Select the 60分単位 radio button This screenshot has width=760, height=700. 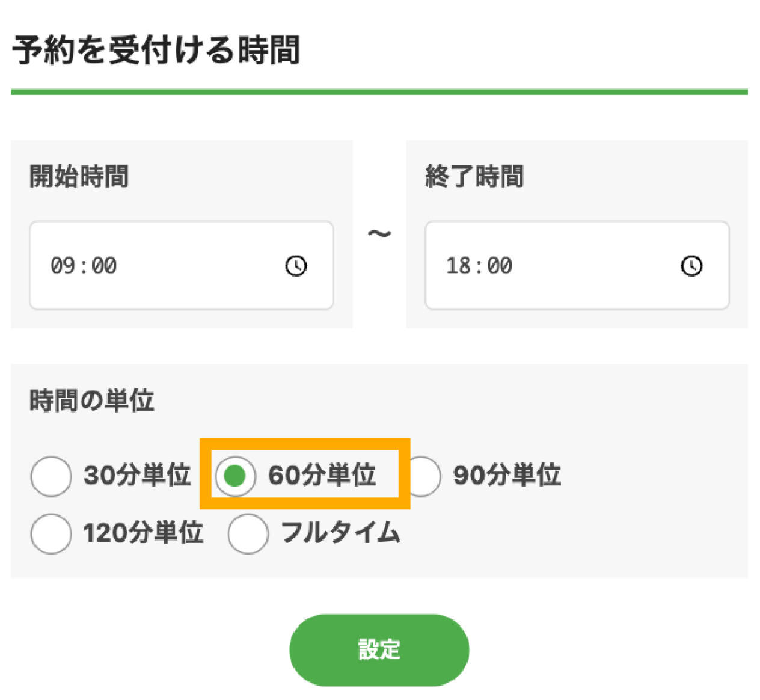235,476
